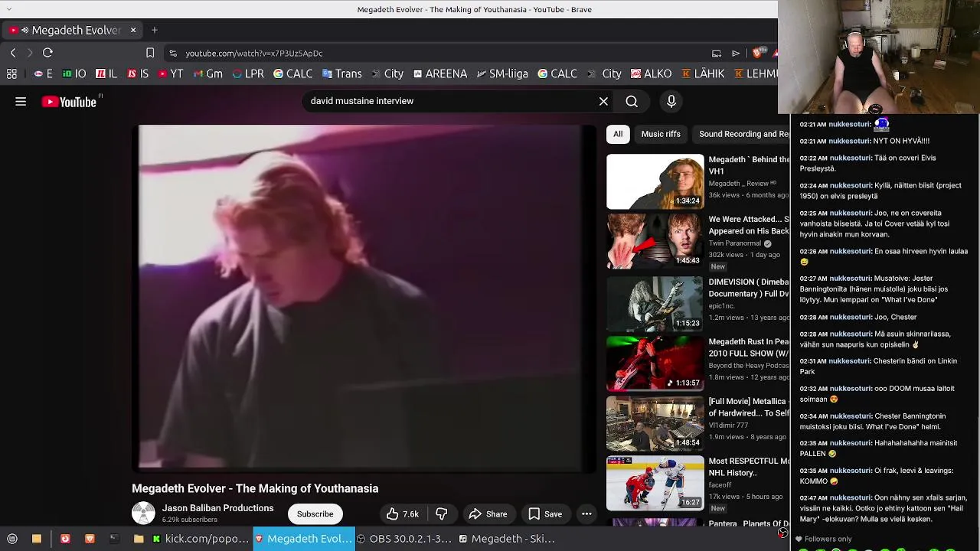Launch Brave from the taskbar launcher
Screen dimensions: 980x551
(x=90, y=539)
